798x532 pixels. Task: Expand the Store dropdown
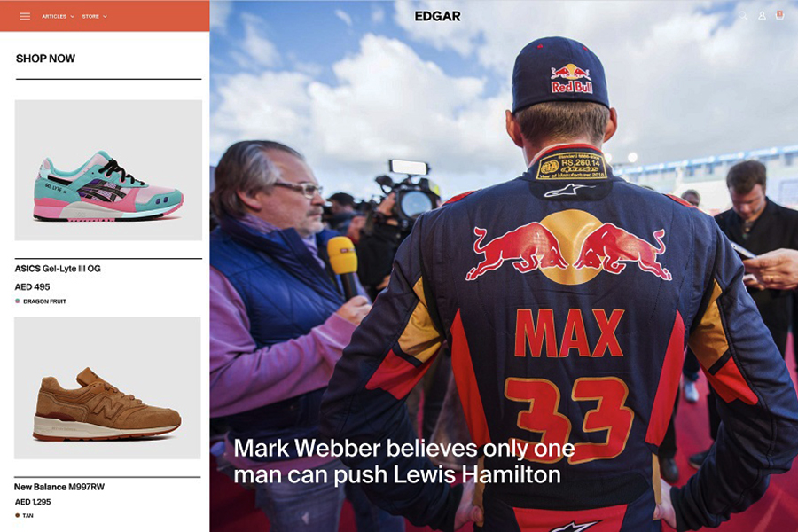(x=95, y=16)
